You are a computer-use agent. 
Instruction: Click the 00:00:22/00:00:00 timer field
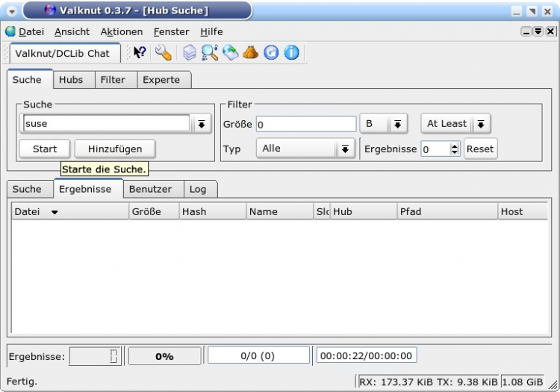[x=367, y=355]
